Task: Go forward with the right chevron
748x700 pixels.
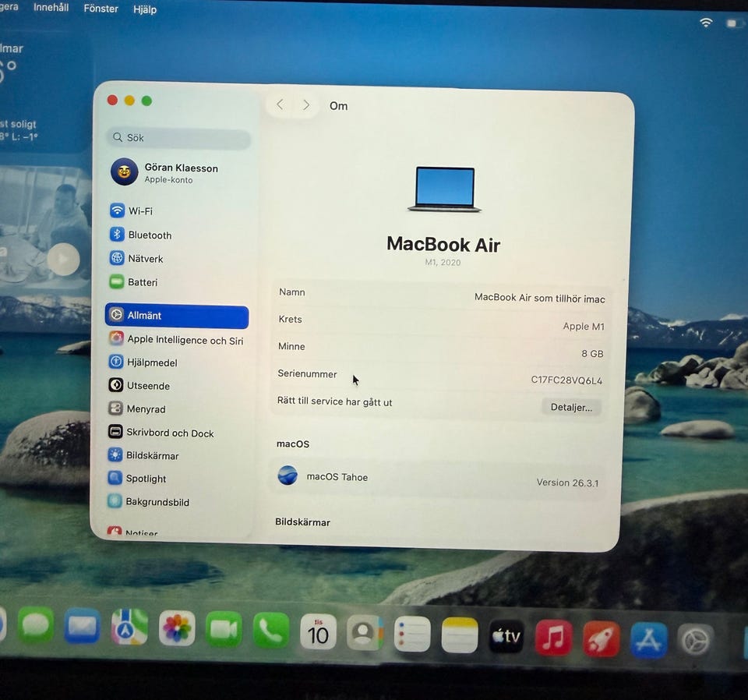Action: pyautogui.click(x=306, y=105)
